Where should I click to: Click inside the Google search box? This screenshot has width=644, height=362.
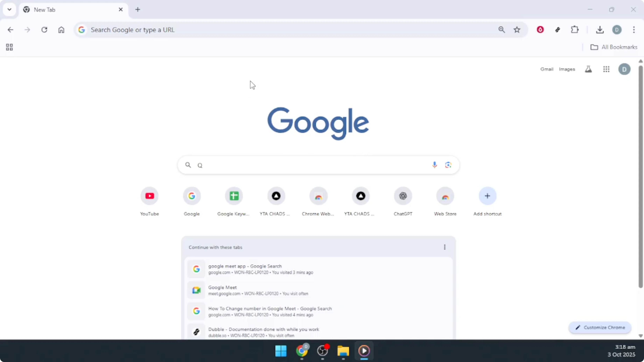click(300, 165)
